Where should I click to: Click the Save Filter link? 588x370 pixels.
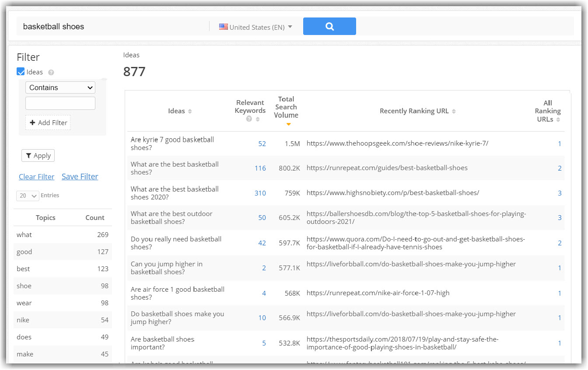coord(80,176)
